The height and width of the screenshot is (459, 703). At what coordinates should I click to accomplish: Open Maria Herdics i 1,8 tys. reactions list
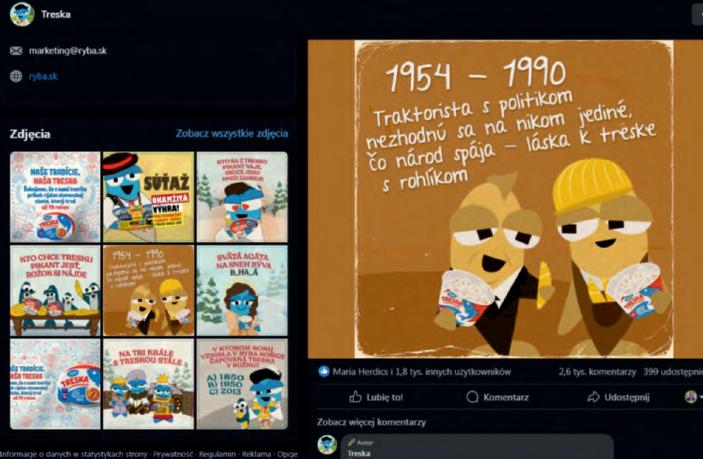point(421,372)
